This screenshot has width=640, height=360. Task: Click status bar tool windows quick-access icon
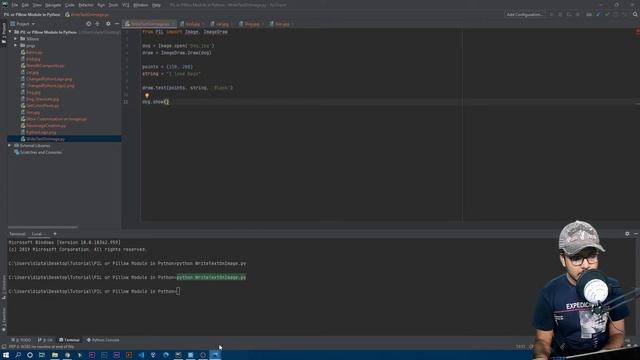click(4, 347)
